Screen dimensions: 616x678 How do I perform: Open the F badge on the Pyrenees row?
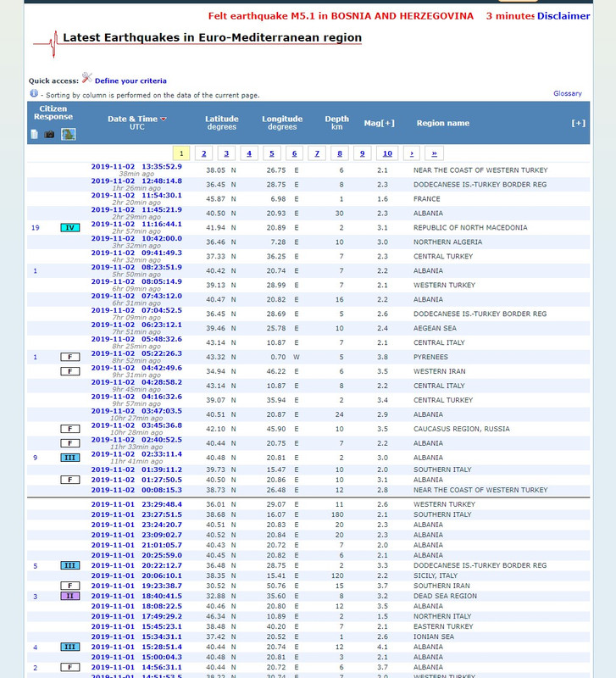pos(70,357)
